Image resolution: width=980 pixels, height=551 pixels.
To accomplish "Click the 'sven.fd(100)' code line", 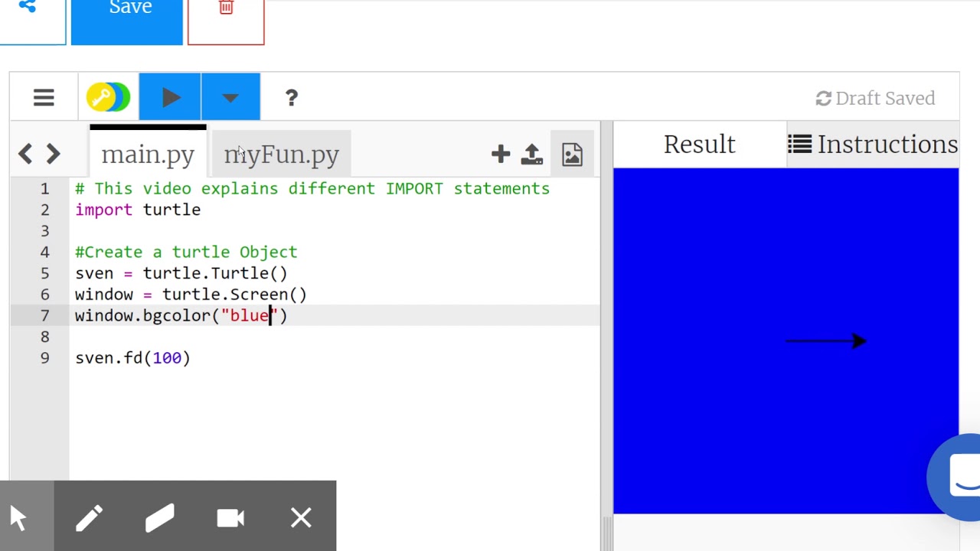I will 132,358.
